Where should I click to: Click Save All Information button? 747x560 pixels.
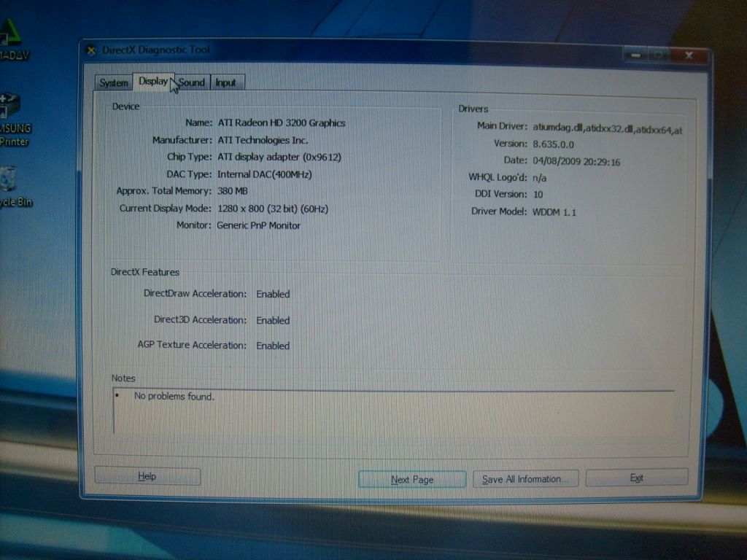click(525, 479)
